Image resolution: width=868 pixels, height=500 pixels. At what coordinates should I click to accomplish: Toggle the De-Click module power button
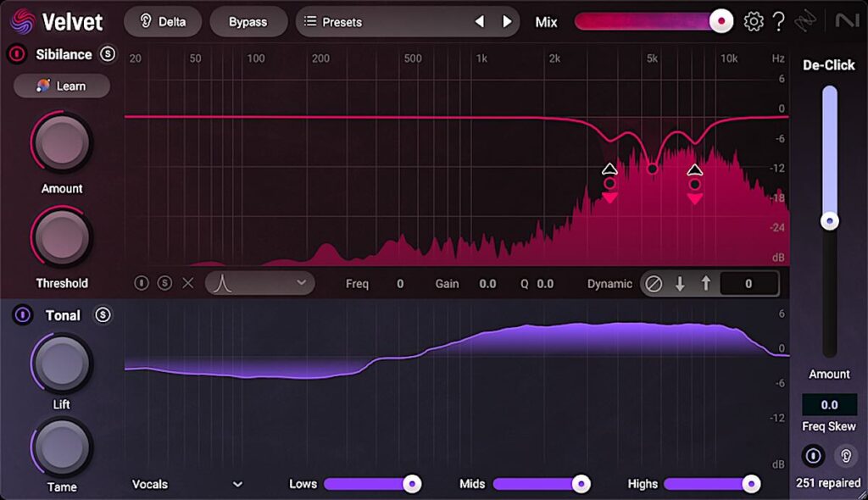[813, 456]
